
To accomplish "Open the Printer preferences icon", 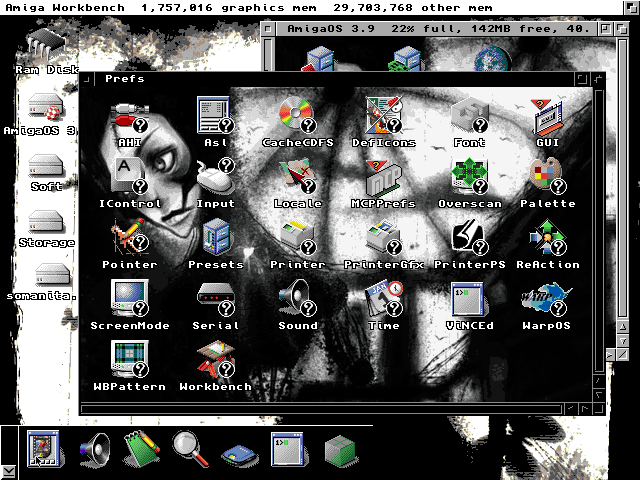I will tap(298, 238).
